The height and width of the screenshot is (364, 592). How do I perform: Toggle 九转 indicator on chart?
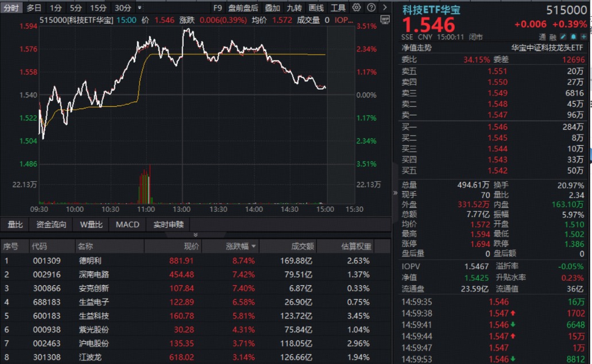coord(294,8)
